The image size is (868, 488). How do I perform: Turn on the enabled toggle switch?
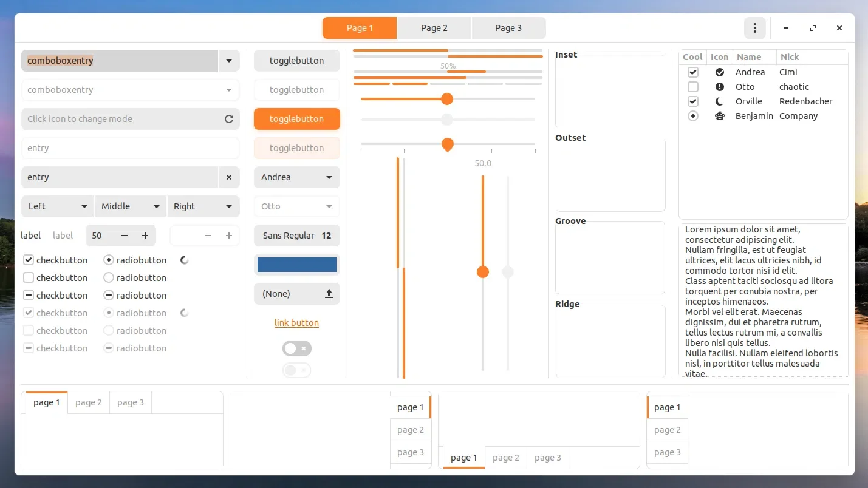[296, 348]
